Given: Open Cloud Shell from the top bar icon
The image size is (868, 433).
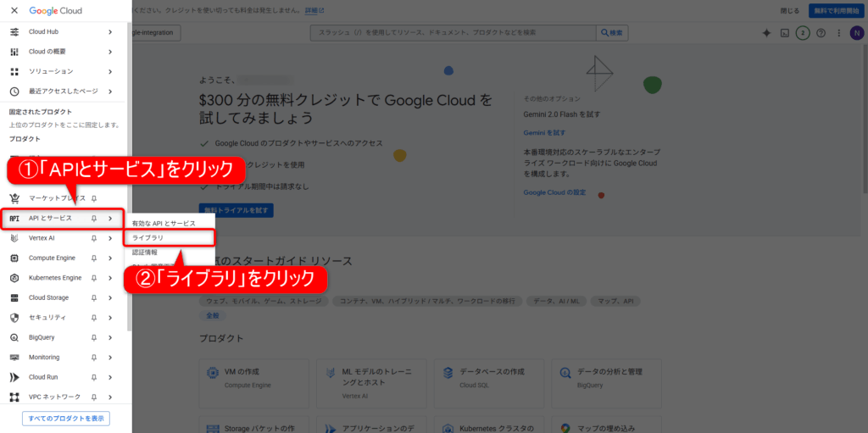Looking at the screenshot, I should pyautogui.click(x=785, y=33).
